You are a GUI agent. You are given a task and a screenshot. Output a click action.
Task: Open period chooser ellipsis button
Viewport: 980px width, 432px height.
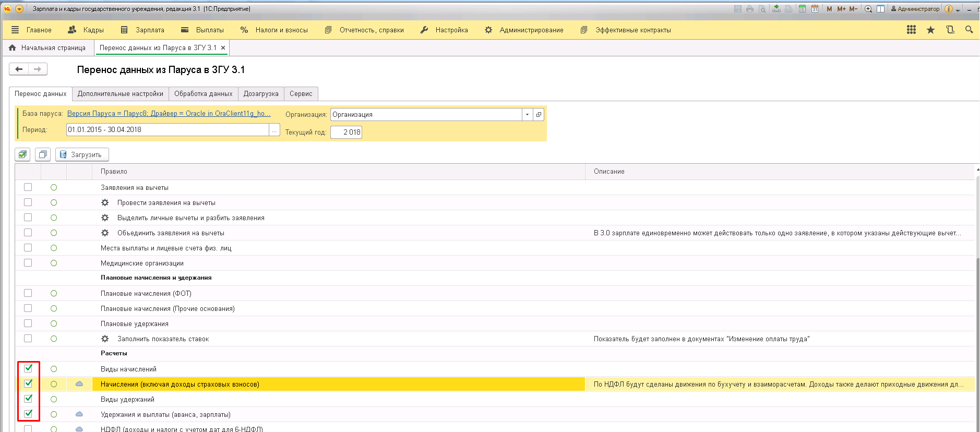(274, 130)
